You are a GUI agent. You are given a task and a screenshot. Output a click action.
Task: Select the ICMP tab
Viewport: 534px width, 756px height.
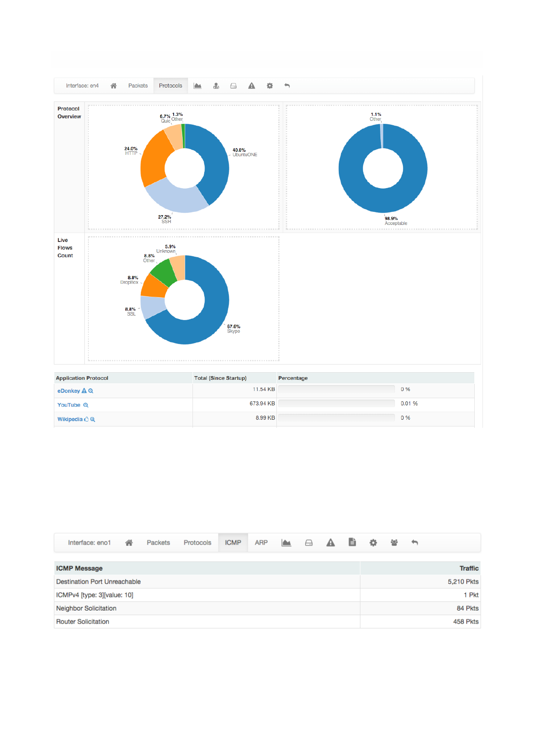(x=233, y=543)
